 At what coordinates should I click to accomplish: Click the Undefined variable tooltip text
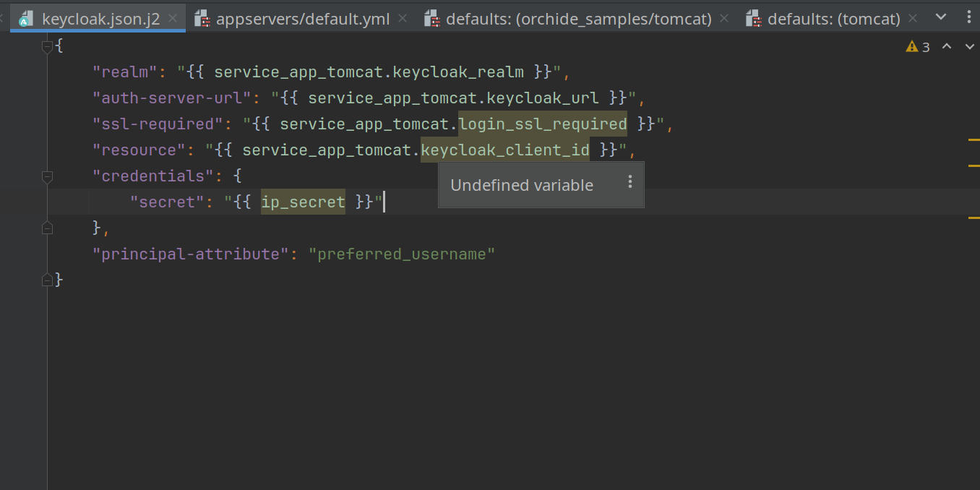pyautogui.click(x=522, y=185)
